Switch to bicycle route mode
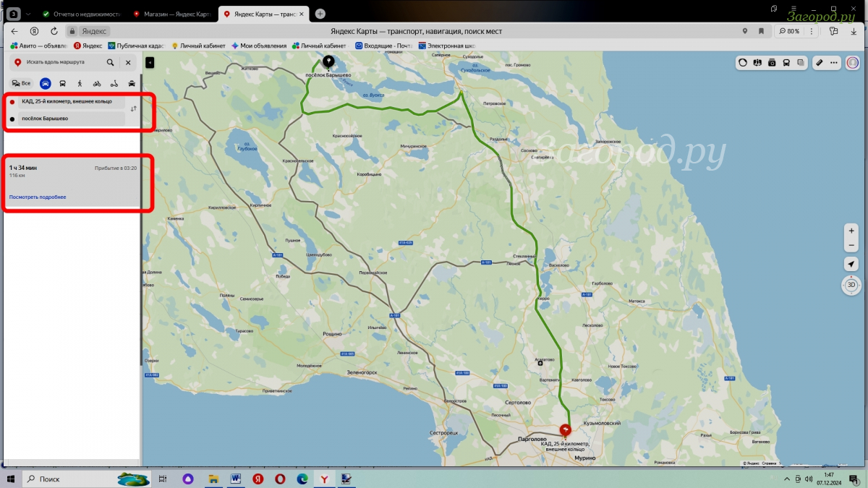Image resolution: width=868 pixels, height=488 pixels. click(97, 83)
